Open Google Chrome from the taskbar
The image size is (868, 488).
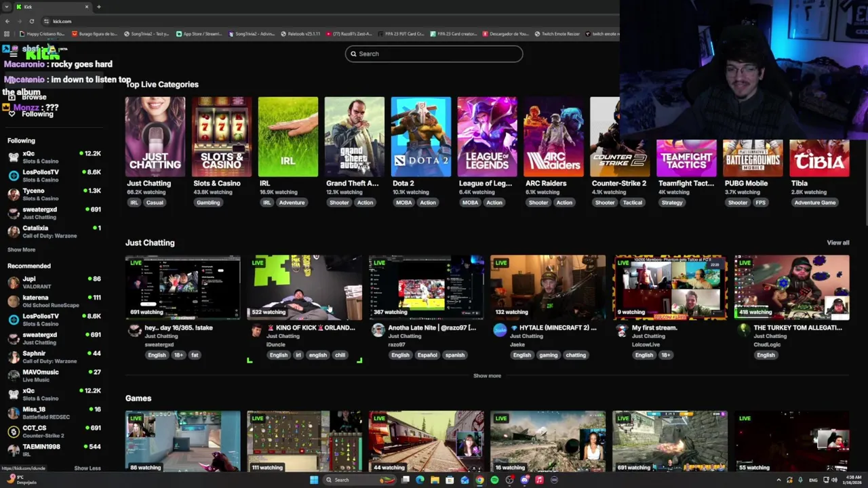479,480
